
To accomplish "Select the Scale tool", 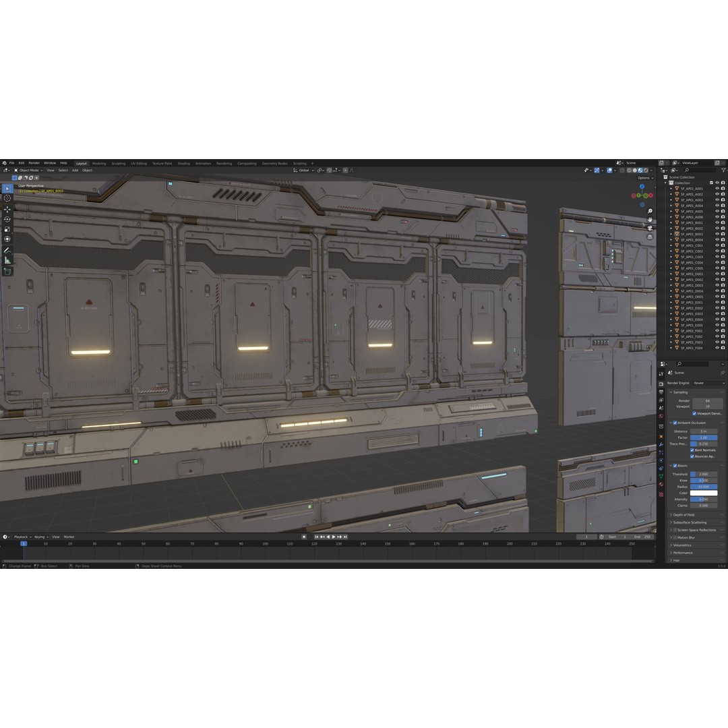I will [7, 229].
